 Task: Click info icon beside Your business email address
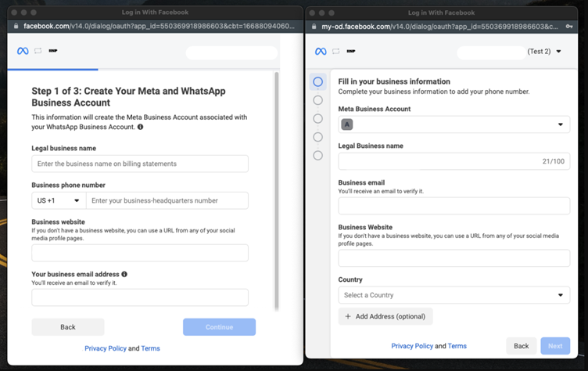pyautogui.click(x=124, y=274)
